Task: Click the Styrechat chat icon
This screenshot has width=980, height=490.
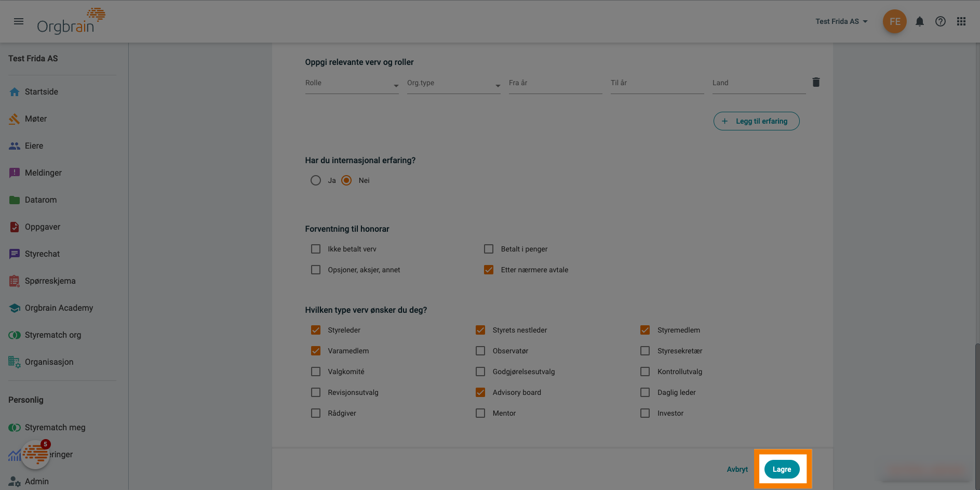Action: click(15, 254)
